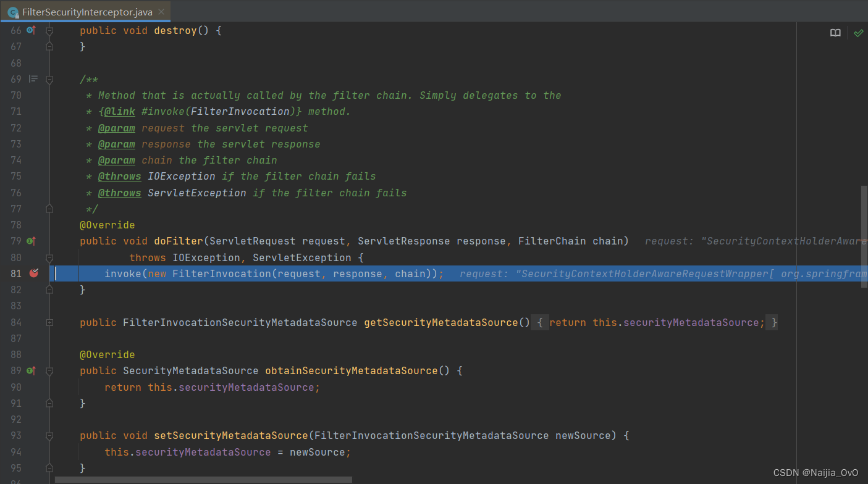Click the implements gutter icon beside doFilter
This screenshot has width=868, height=484.
click(x=32, y=241)
